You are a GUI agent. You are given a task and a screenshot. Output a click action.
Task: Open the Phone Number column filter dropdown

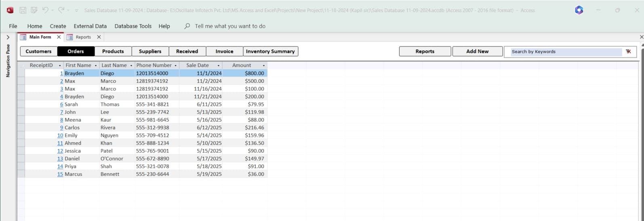(175, 65)
